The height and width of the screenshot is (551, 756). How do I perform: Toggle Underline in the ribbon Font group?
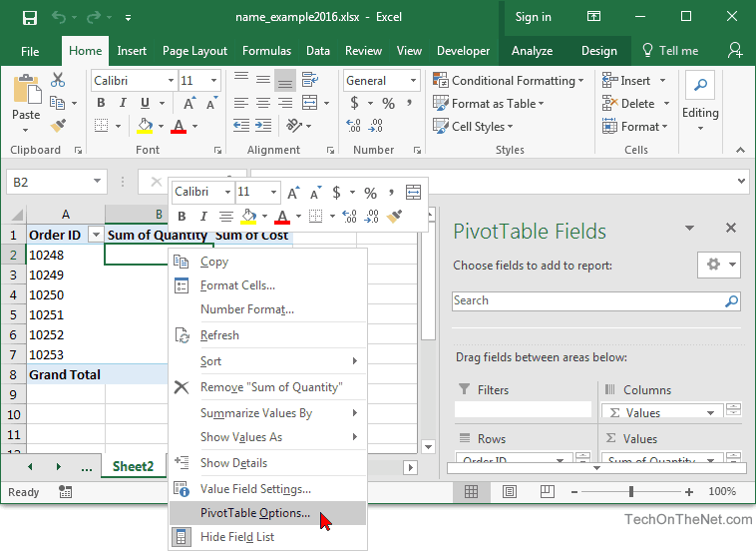[x=145, y=103]
